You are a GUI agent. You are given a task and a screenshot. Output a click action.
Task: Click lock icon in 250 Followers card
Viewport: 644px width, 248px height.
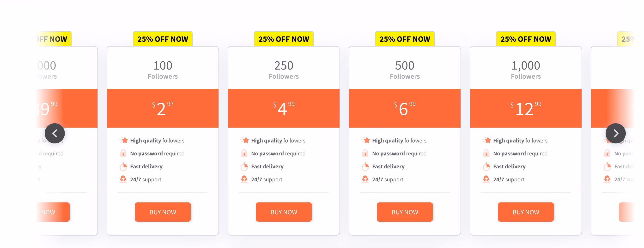point(244,153)
